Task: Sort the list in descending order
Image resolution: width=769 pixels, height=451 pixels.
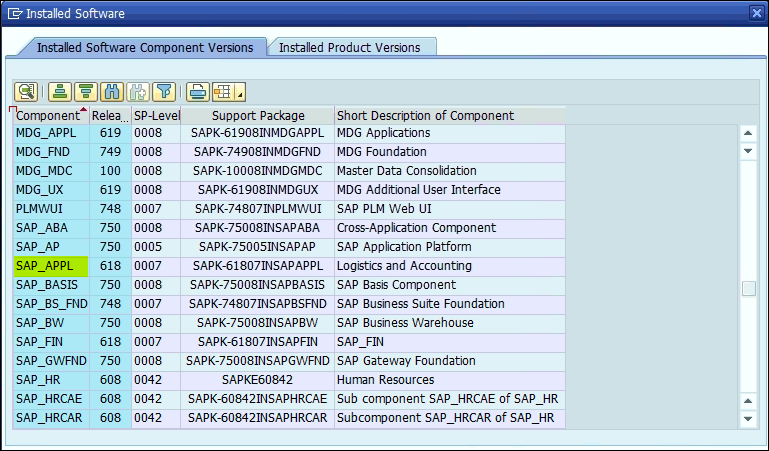Action: 86,92
